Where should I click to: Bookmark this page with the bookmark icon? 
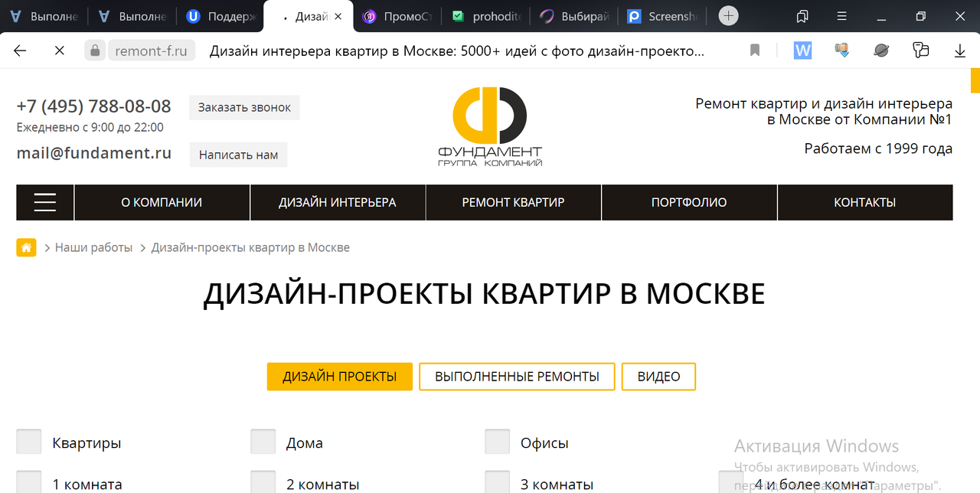[755, 51]
